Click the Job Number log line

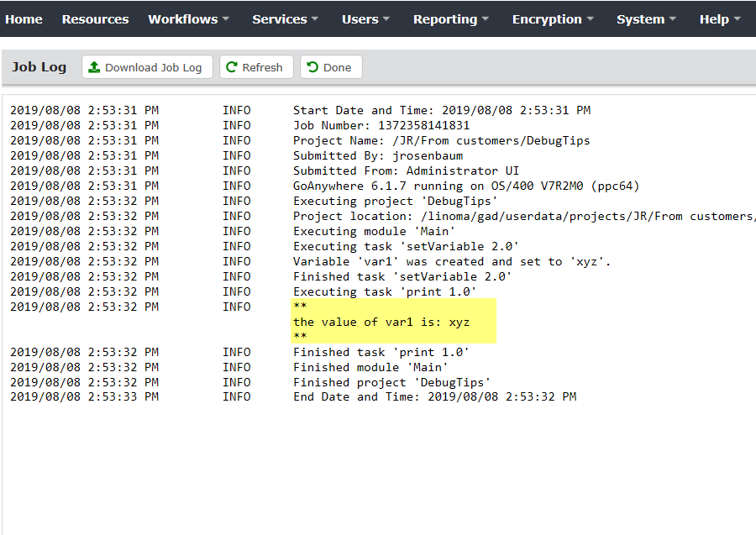[381, 125]
